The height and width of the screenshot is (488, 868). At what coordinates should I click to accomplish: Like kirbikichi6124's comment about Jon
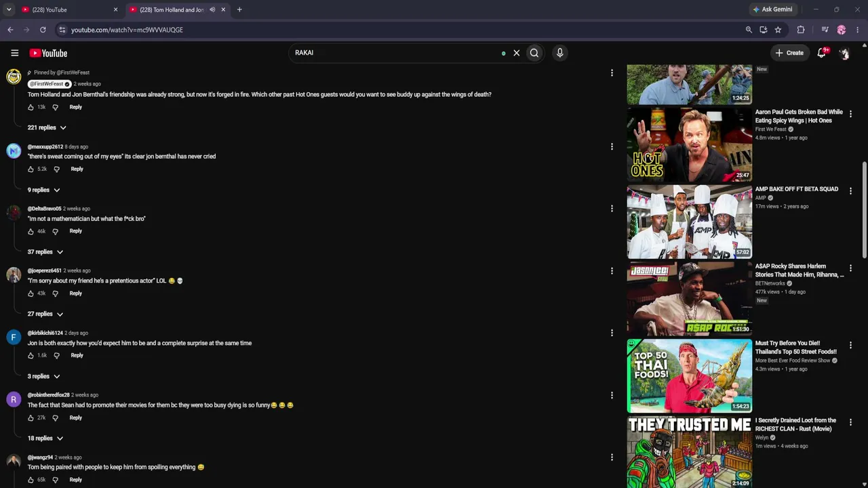click(31, 355)
